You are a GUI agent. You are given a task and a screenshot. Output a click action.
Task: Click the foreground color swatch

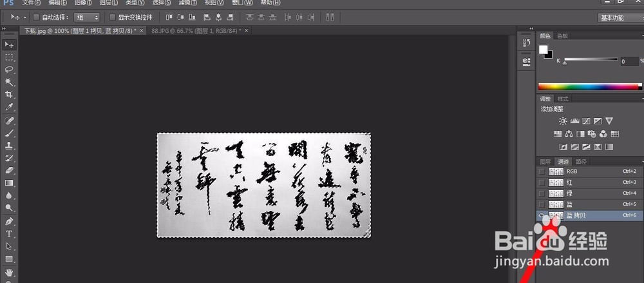(x=544, y=50)
